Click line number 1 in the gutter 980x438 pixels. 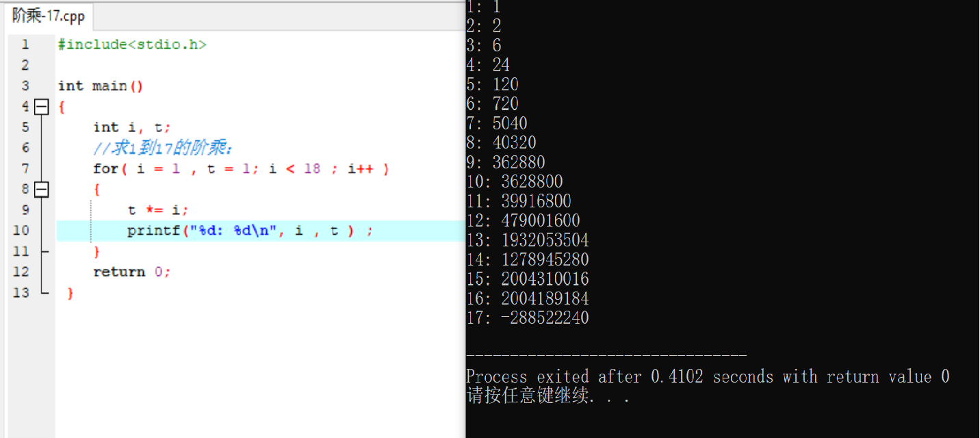pyautogui.click(x=25, y=44)
